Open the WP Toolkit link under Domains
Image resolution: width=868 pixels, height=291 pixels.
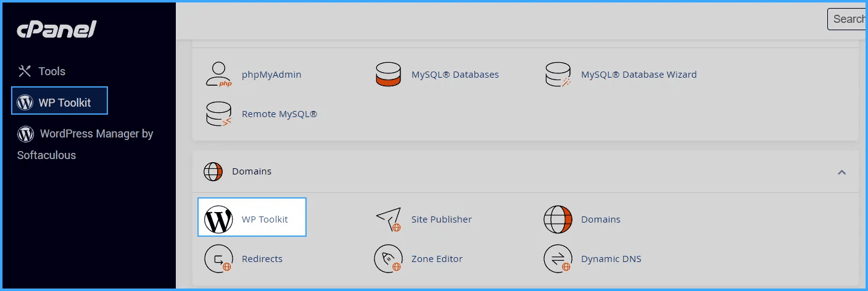tap(265, 219)
